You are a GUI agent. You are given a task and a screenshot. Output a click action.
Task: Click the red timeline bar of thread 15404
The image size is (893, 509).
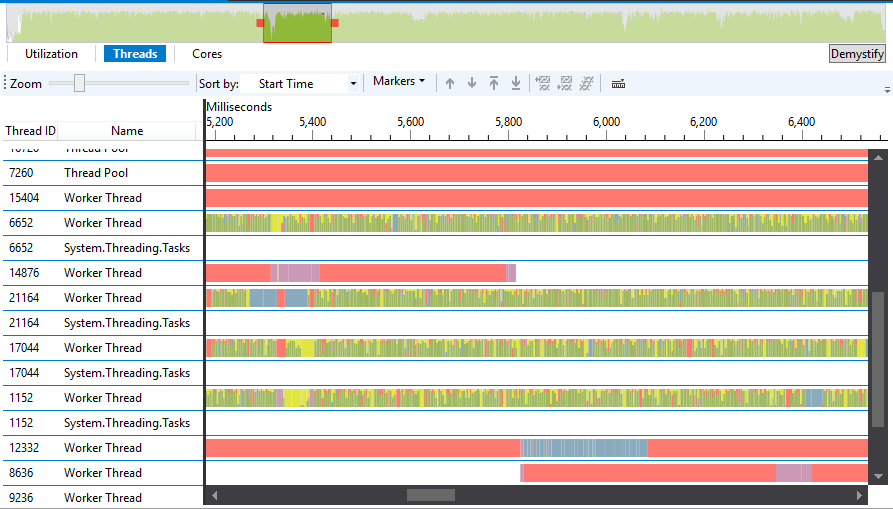click(x=536, y=198)
